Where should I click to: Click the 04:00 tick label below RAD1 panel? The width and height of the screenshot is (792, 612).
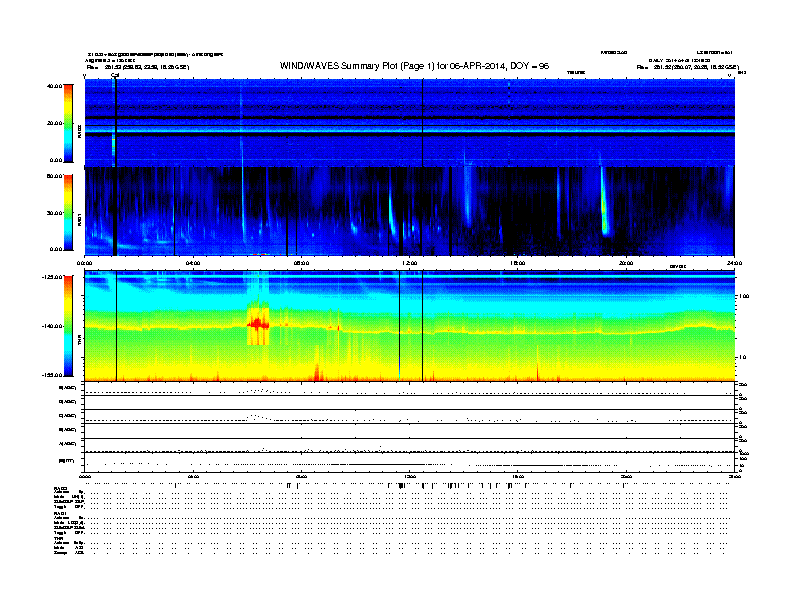pos(193,263)
